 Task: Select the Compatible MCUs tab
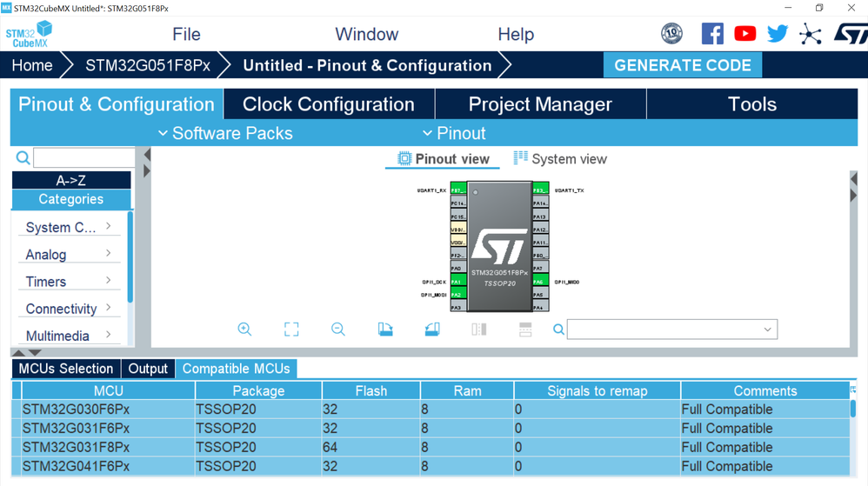coord(237,369)
